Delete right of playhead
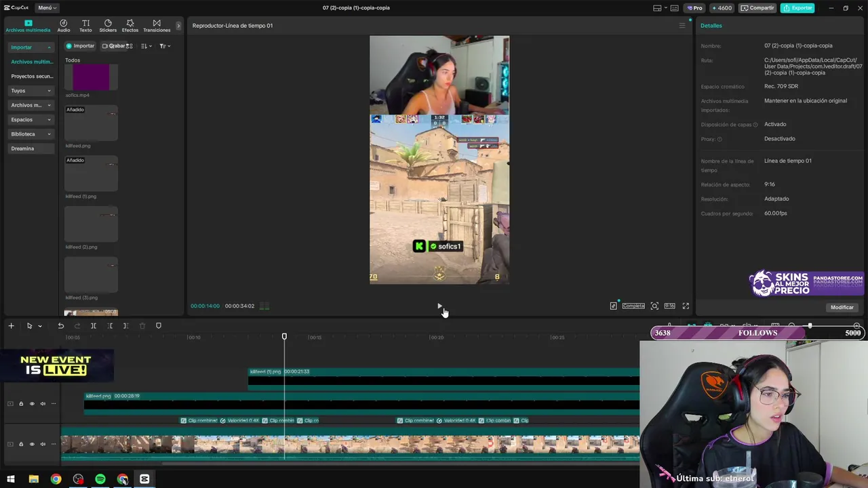This screenshot has width=868, height=488. coord(125,326)
